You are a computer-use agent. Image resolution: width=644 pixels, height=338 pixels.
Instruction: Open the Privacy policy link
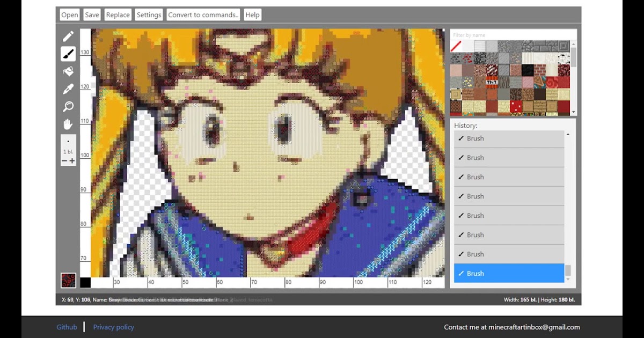(x=114, y=327)
